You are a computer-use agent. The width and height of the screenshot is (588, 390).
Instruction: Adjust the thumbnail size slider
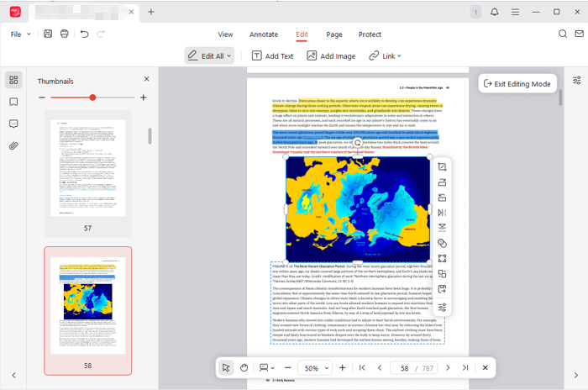[x=92, y=97]
